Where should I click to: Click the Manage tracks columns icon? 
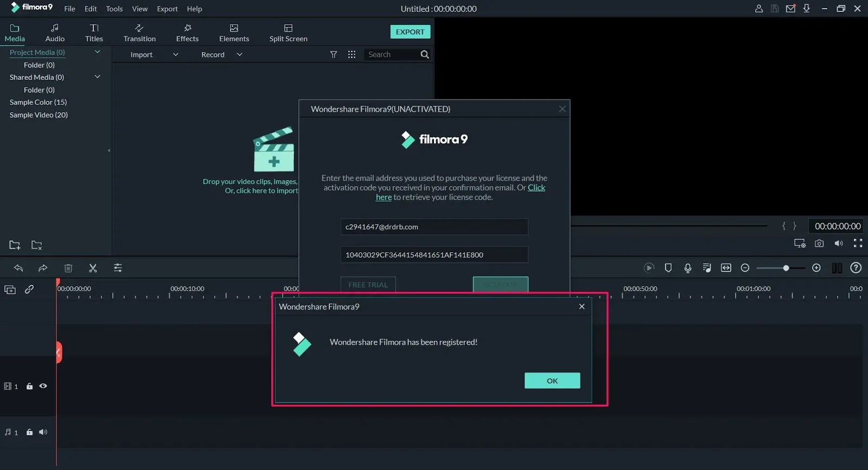click(837, 268)
